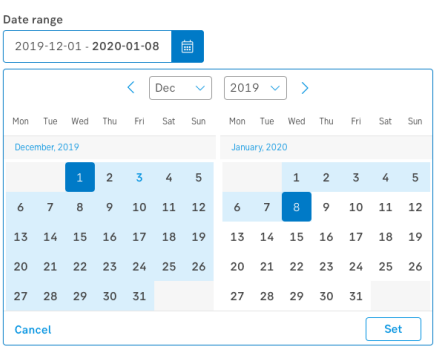This screenshot has width=438, height=364.
Task: Select January 1 in the calendar
Action: (x=297, y=177)
